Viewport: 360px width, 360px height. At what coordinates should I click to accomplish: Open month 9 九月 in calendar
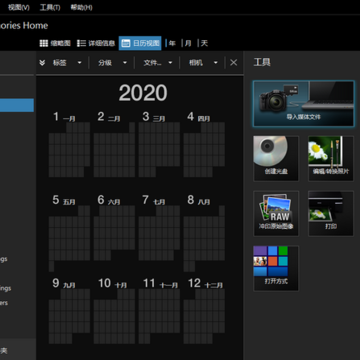[x=69, y=311]
